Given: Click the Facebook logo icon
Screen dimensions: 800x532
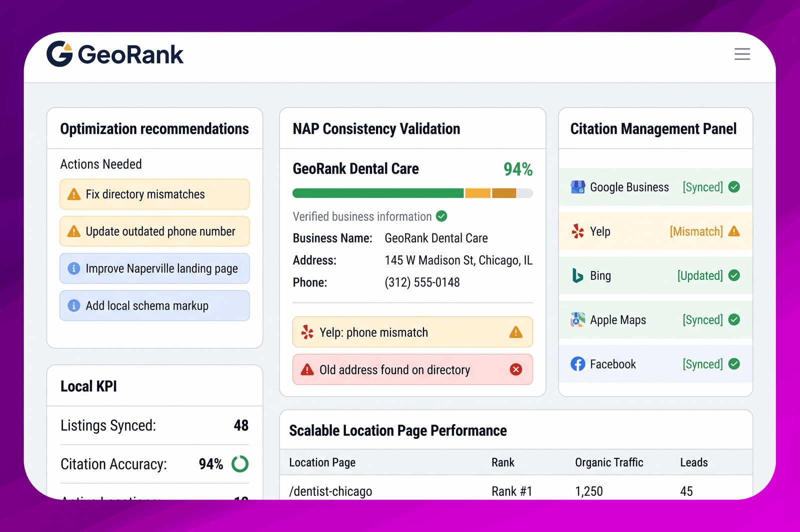Looking at the screenshot, I should [578, 364].
